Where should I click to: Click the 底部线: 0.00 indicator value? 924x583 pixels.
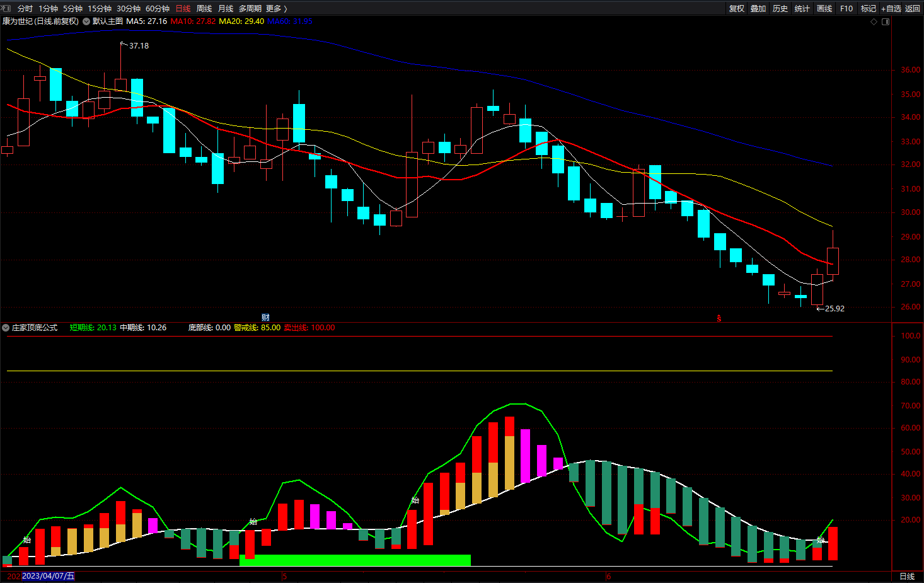(209, 328)
